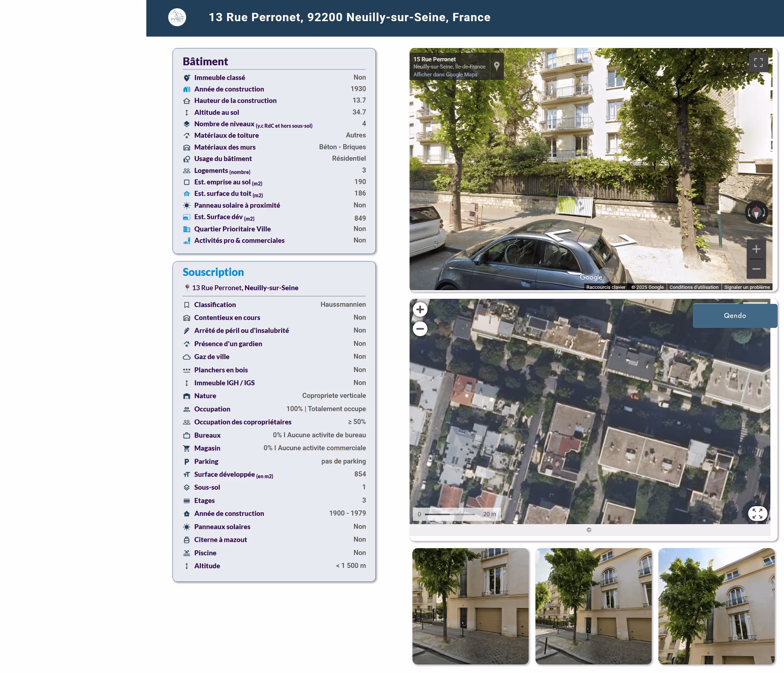Zoom in on the satellite map with the plus control
This screenshot has height=673, width=784.
[x=420, y=310]
